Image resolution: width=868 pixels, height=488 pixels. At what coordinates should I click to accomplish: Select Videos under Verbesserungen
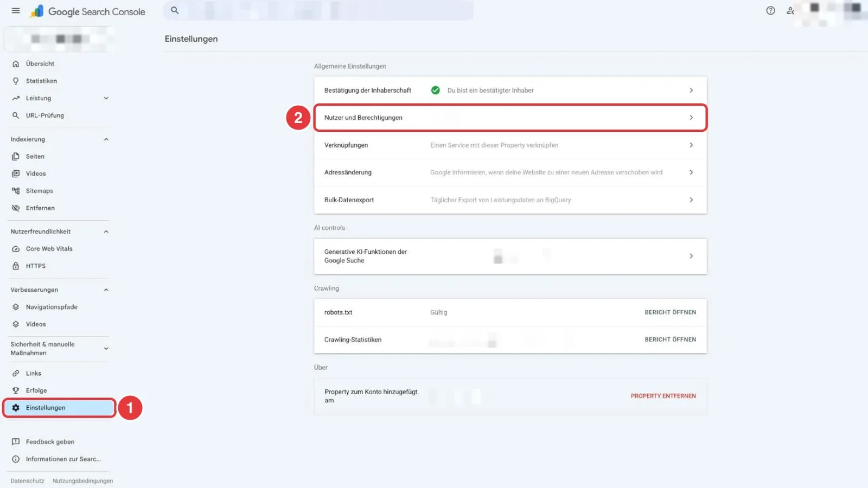pos(36,324)
